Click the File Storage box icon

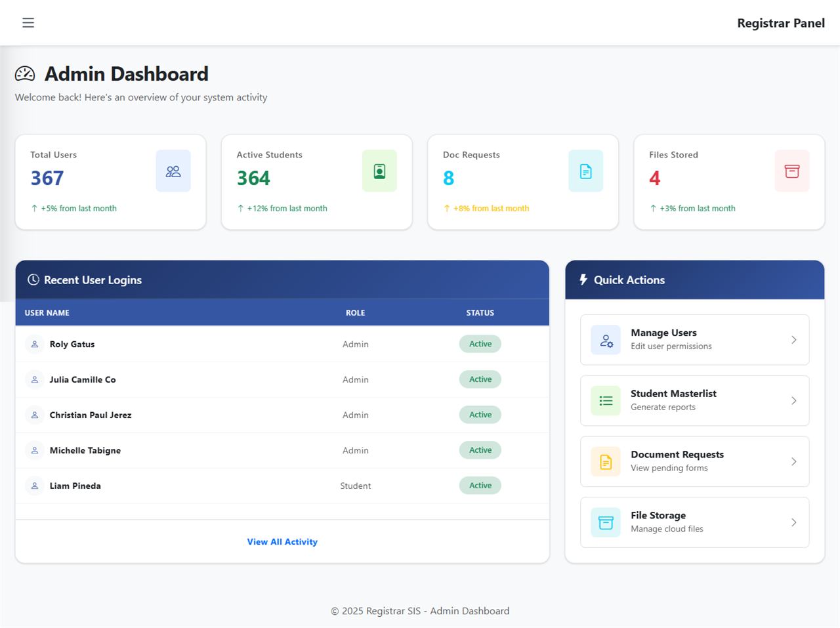pos(606,523)
